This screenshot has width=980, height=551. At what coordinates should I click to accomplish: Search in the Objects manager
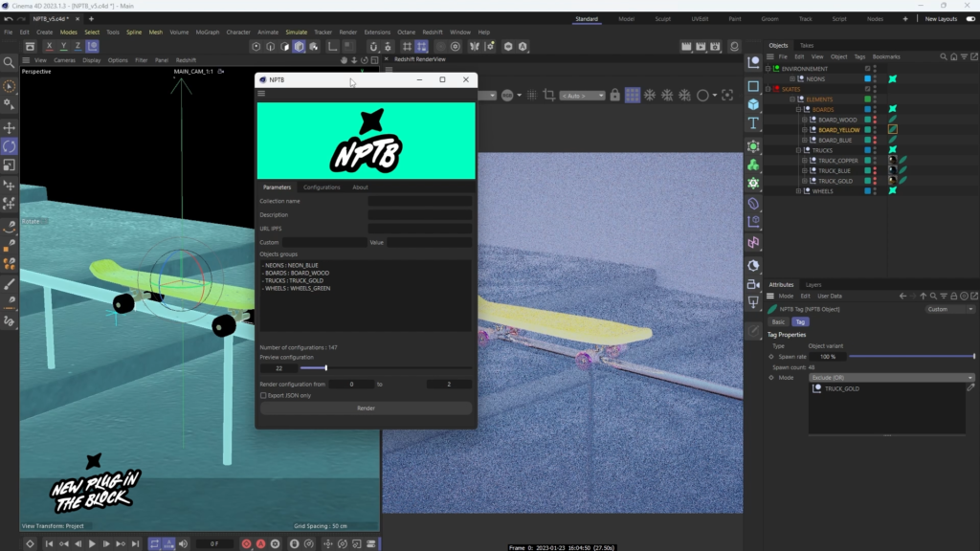pyautogui.click(x=943, y=56)
